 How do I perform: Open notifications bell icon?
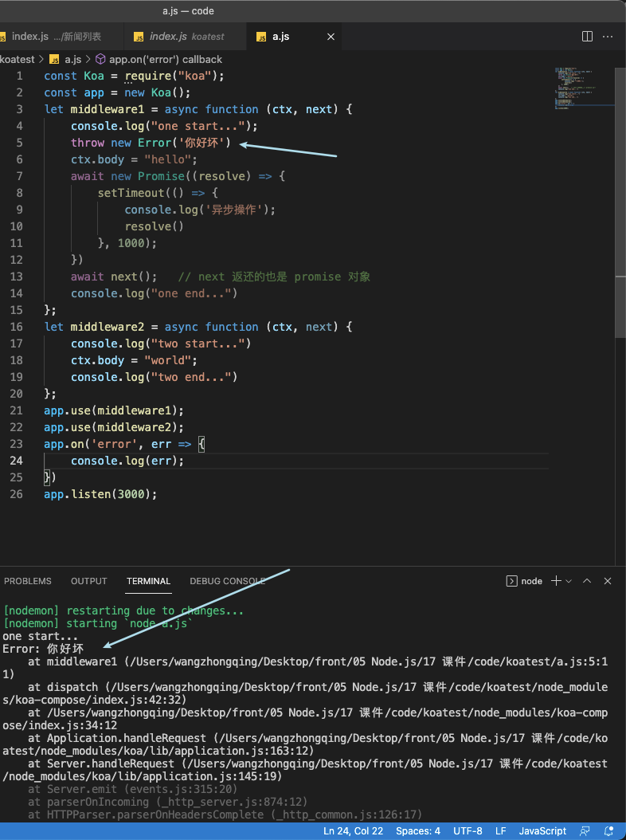(x=608, y=831)
